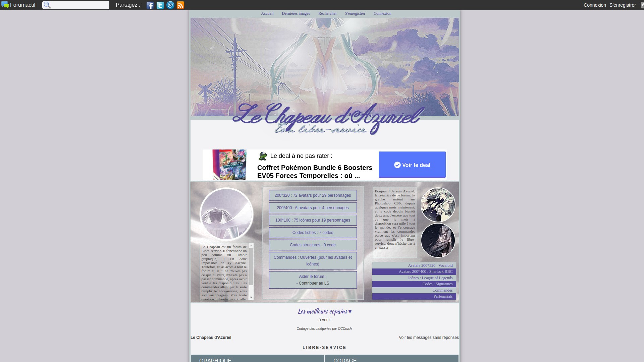Click the Codage des catégories par CCCrush credit

(325, 329)
